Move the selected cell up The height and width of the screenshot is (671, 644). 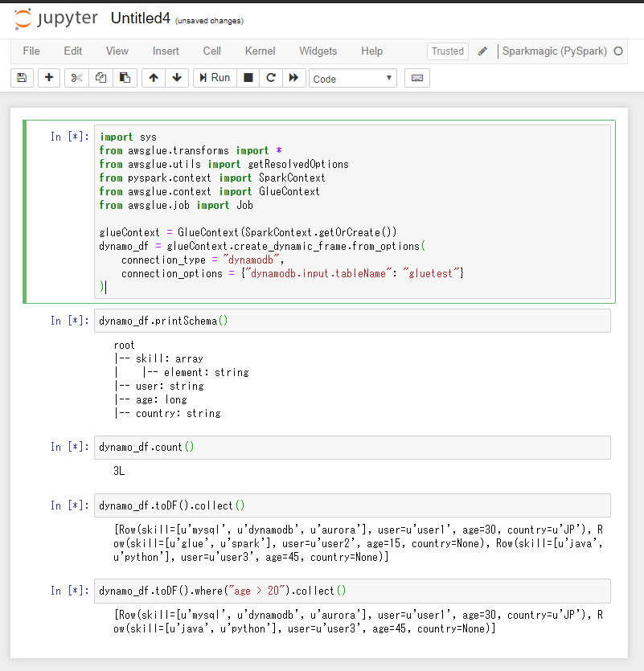click(x=152, y=78)
